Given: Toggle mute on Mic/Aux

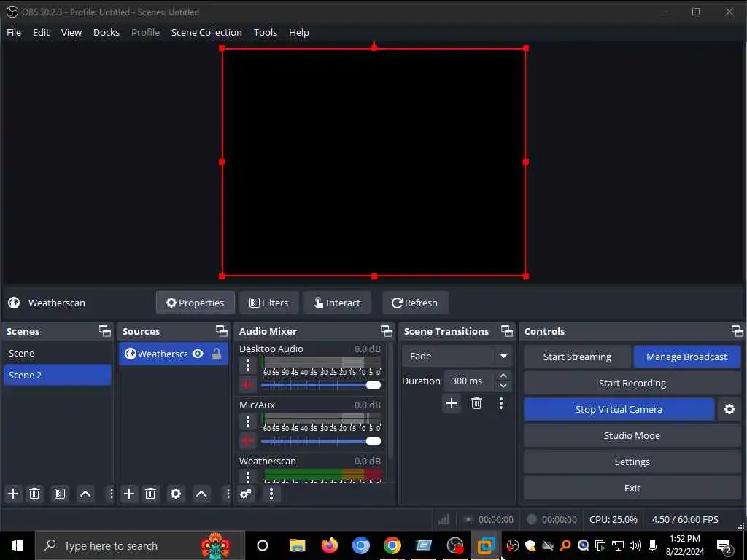Looking at the screenshot, I should click(x=247, y=440).
